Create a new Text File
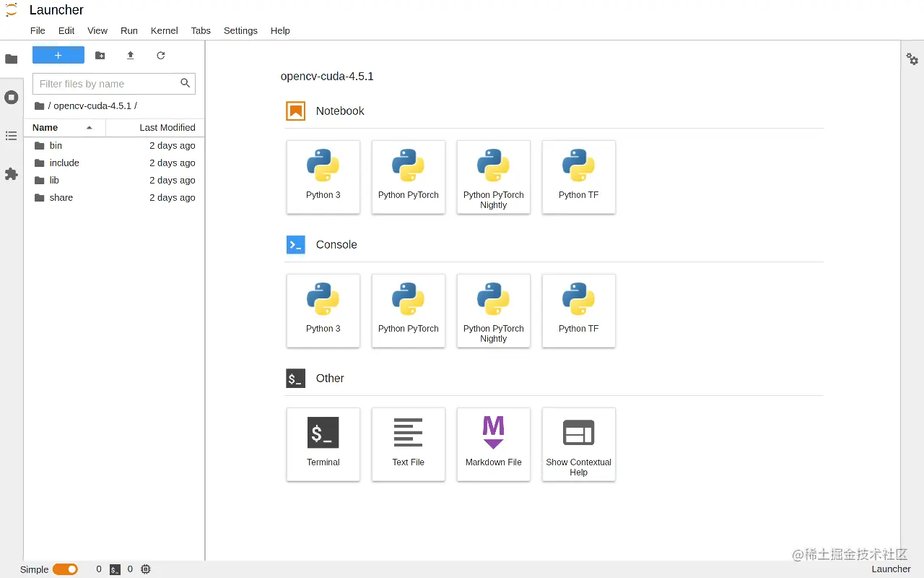Viewport: 924px width, 578px height. click(x=409, y=444)
